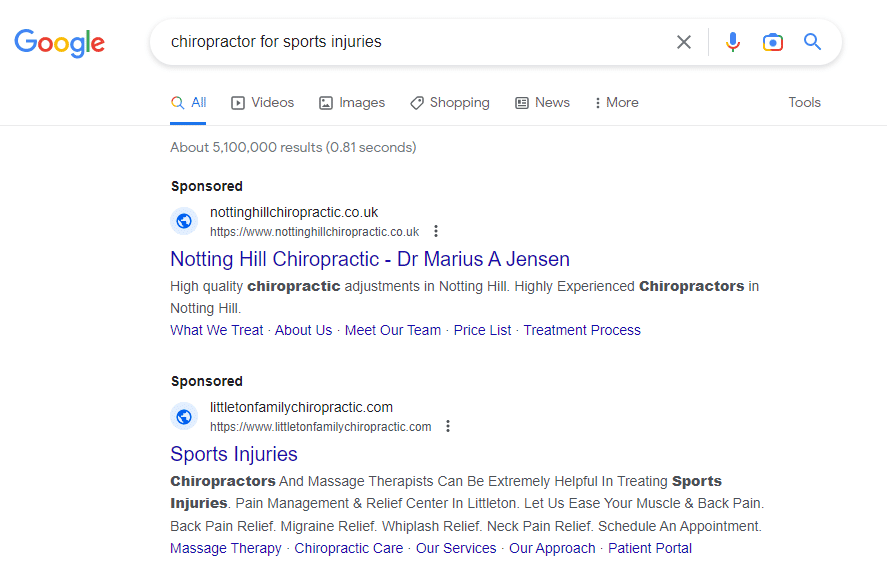Open Notting Hill Chiropractic - Dr Marius A Jensen
Image resolution: width=887 pixels, height=580 pixels.
[370, 259]
